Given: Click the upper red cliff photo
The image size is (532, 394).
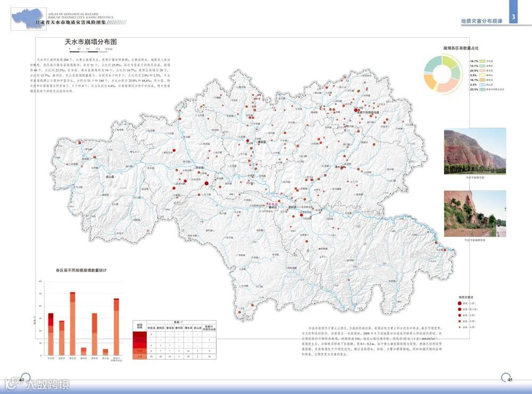Looking at the screenshot, I should click(475, 151).
